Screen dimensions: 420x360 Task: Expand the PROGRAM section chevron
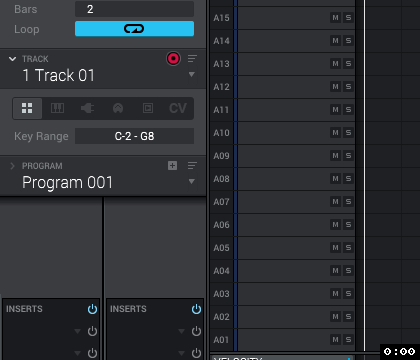(x=12, y=166)
